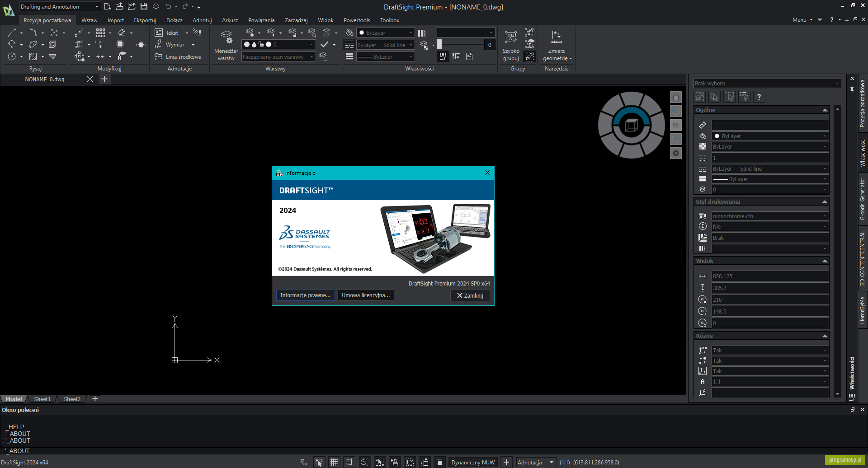The width and height of the screenshot is (868, 468).
Task: Toggle Dynamiczny NUW in status bar
Action: click(x=473, y=462)
